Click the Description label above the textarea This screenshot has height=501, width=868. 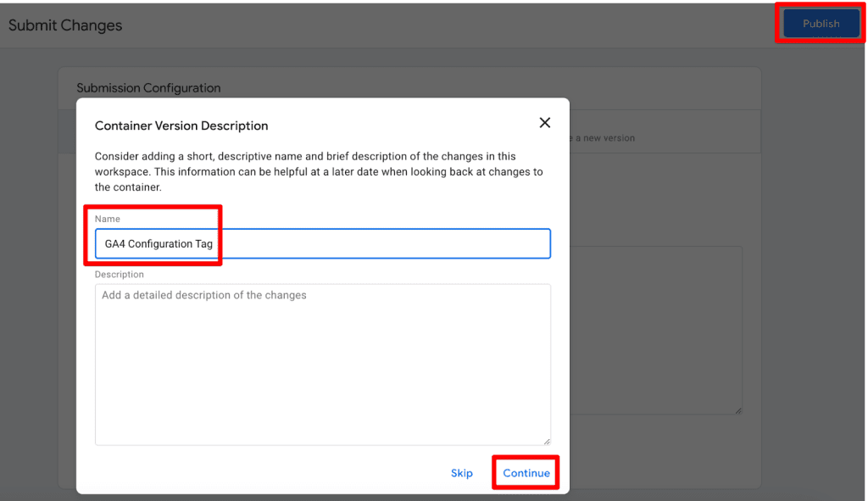[x=119, y=274]
